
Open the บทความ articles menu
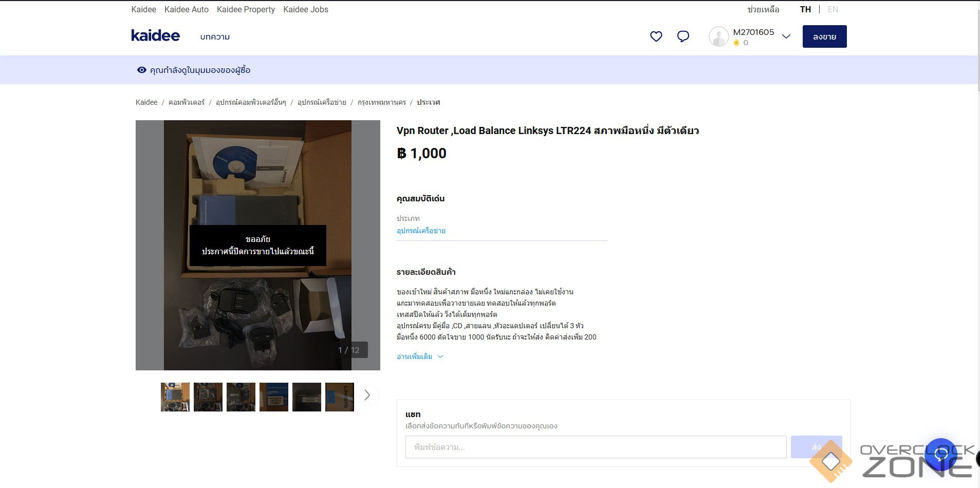(x=215, y=37)
